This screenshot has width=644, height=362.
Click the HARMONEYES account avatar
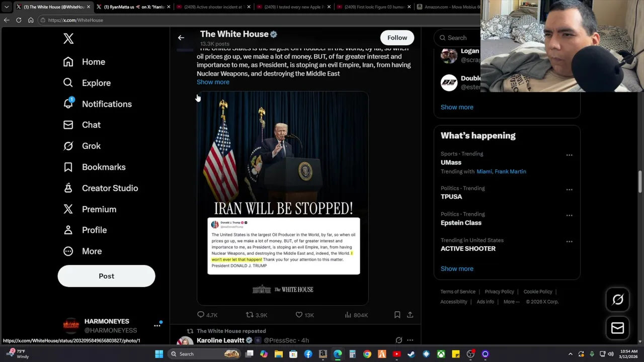click(71, 326)
